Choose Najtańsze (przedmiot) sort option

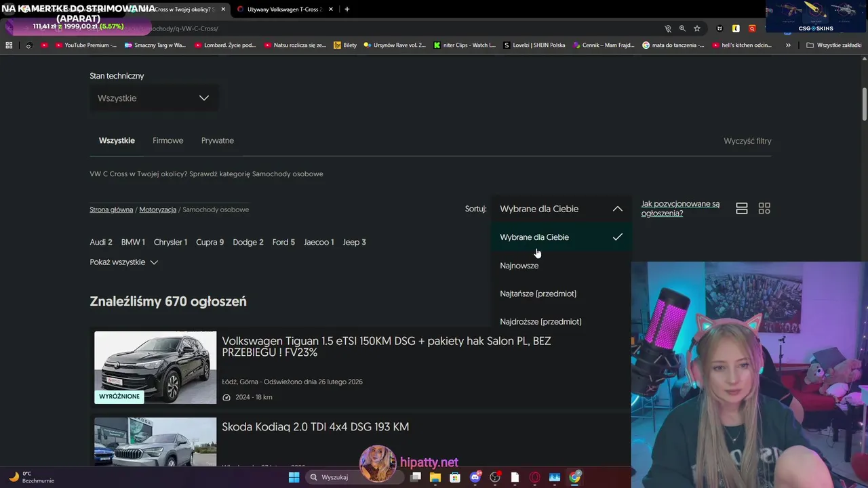[561, 293]
